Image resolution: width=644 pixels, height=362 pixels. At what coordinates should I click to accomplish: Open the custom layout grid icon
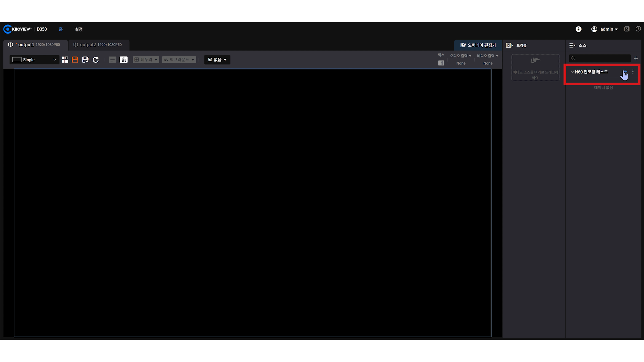65,60
